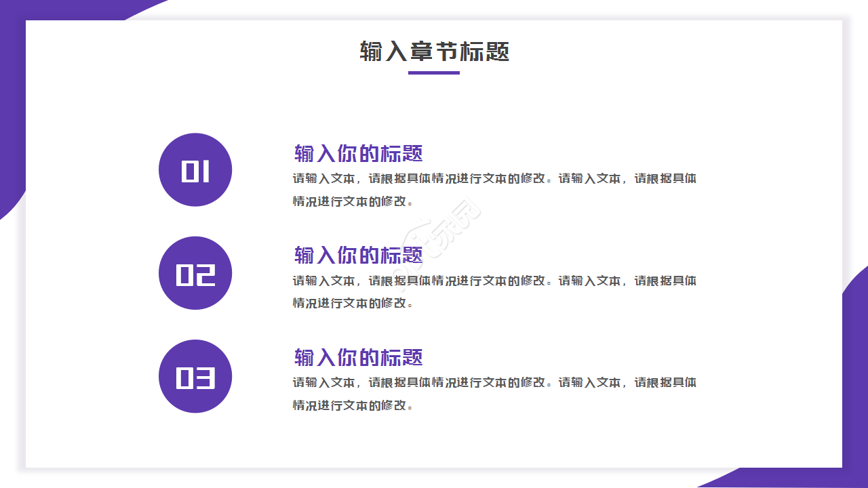Pick the purple circle numbered 03

pyautogui.click(x=195, y=376)
